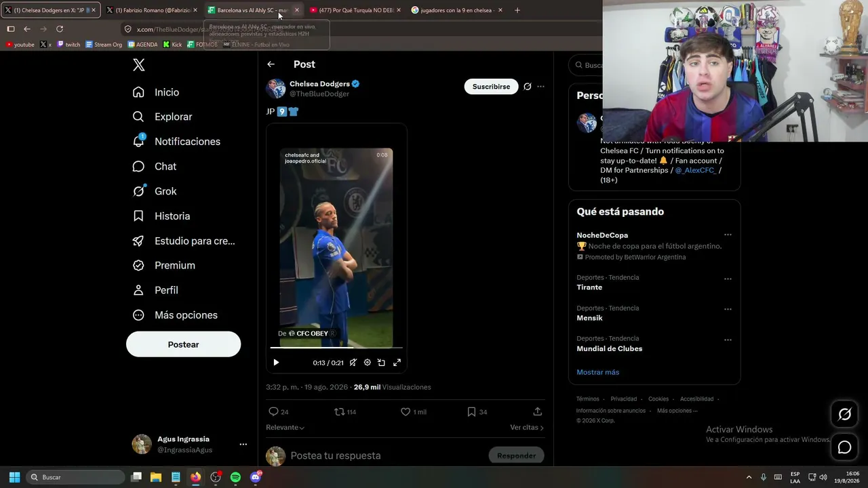Open the FOTMOB bookmark
This screenshot has width=868, height=488.
pos(202,45)
